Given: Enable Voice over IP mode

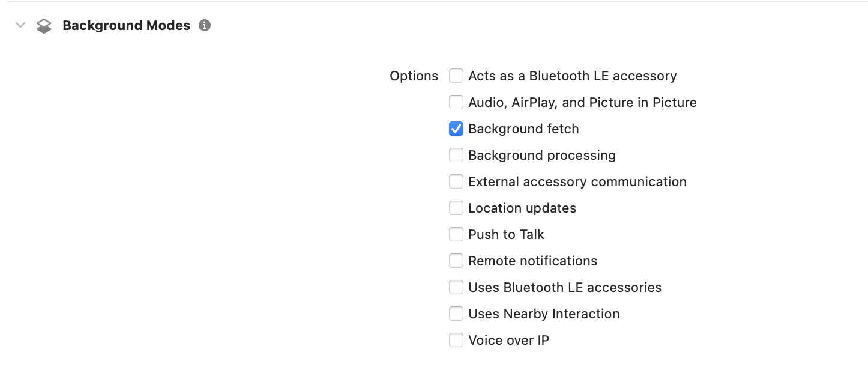Looking at the screenshot, I should [456, 340].
